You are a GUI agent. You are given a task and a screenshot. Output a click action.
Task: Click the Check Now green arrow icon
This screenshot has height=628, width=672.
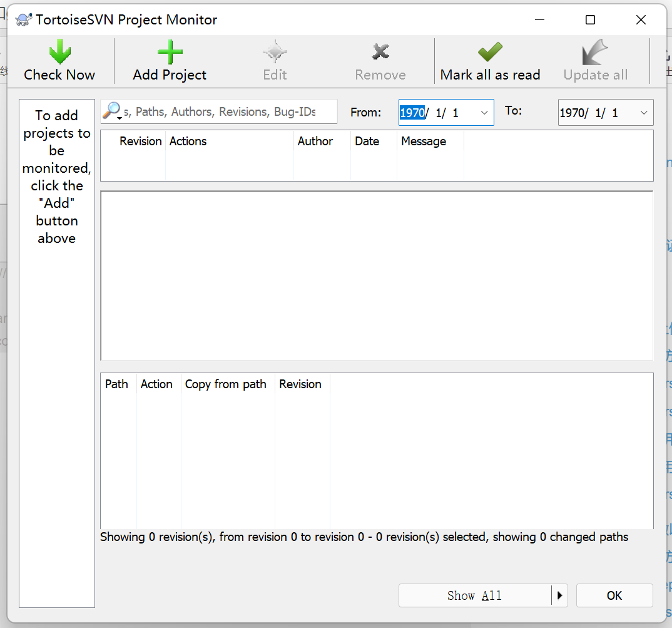coord(59,52)
